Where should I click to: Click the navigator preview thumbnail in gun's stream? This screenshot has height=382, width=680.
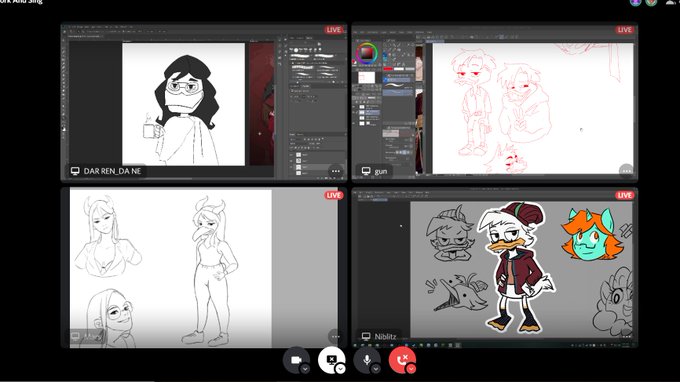coord(366,78)
